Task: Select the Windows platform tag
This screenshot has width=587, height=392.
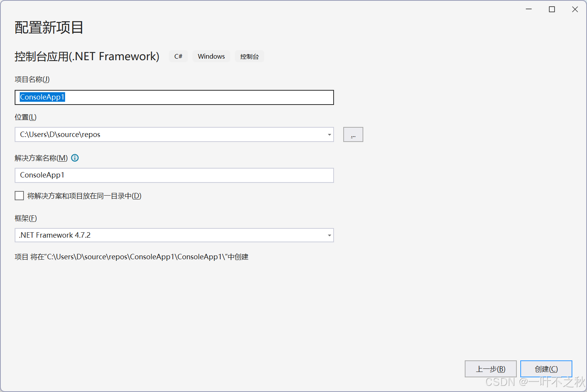Action: click(x=211, y=56)
